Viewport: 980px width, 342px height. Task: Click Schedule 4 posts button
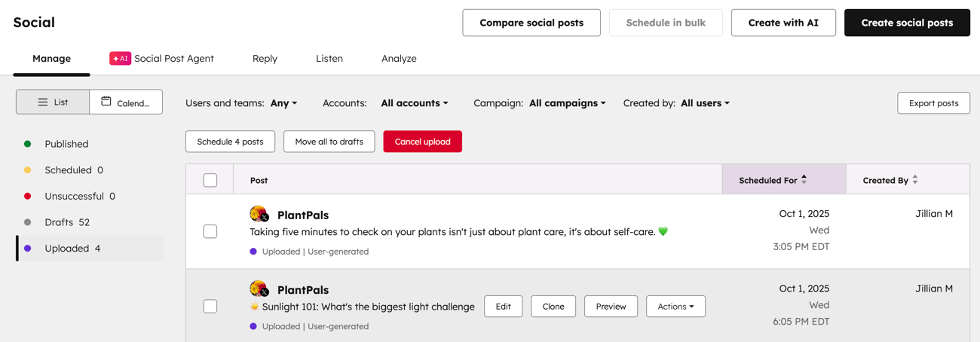(230, 142)
